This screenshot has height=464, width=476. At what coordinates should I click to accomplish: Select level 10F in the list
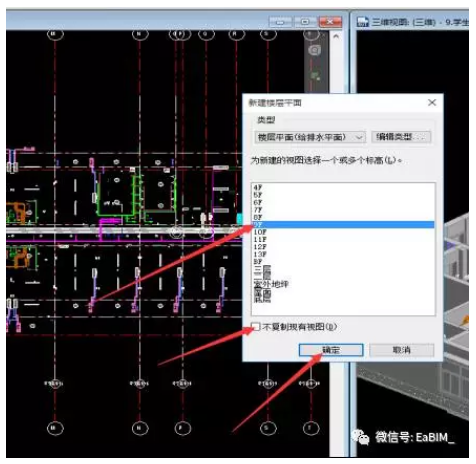[x=343, y=232]
